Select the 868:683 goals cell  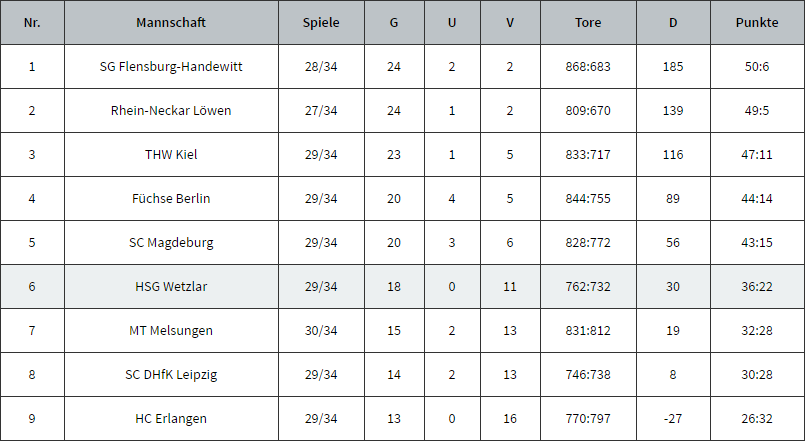coord(588,67)
